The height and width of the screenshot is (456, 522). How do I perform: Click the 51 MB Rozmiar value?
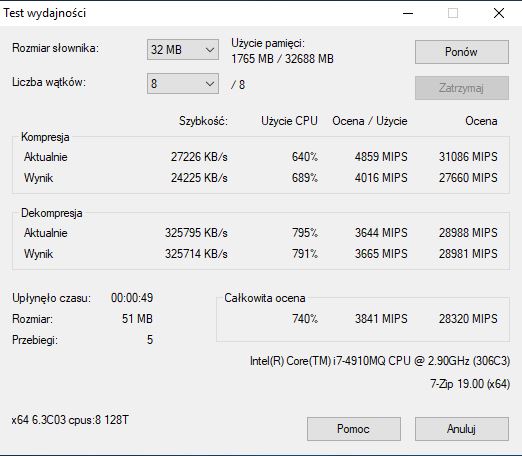coord(137,319)
